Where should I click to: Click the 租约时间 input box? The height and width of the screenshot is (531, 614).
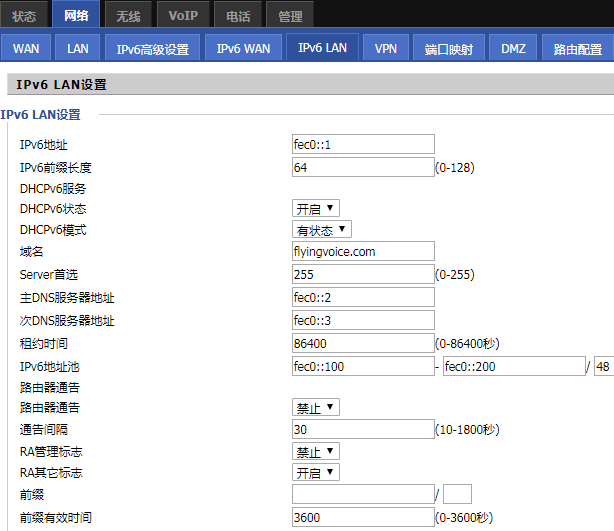click(363, 343)
